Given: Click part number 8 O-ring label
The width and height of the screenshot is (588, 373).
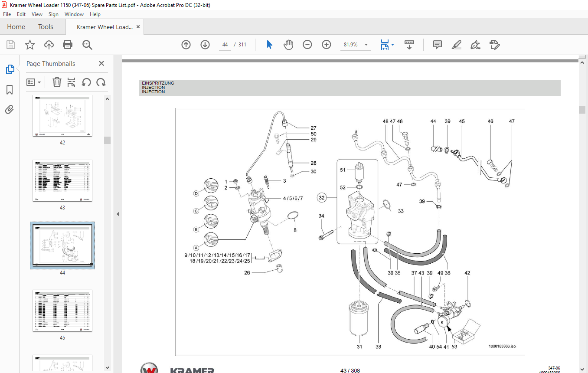Looking at the screenshot, I should pos(295,230).
